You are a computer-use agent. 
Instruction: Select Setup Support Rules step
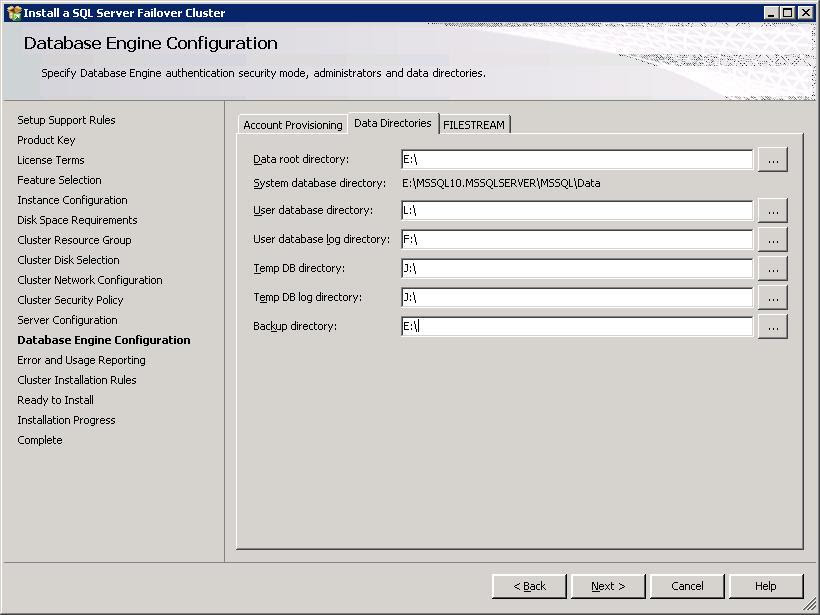coord(66,120)
